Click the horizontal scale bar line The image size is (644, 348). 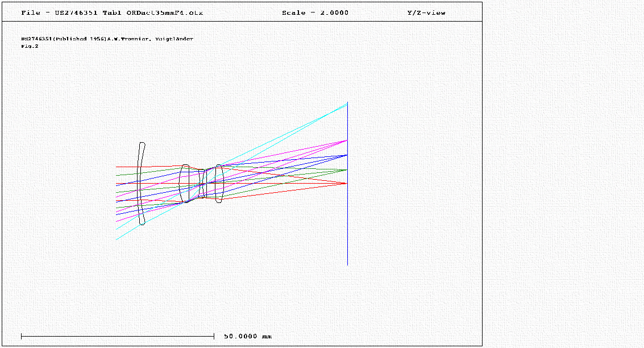point(118,337)
